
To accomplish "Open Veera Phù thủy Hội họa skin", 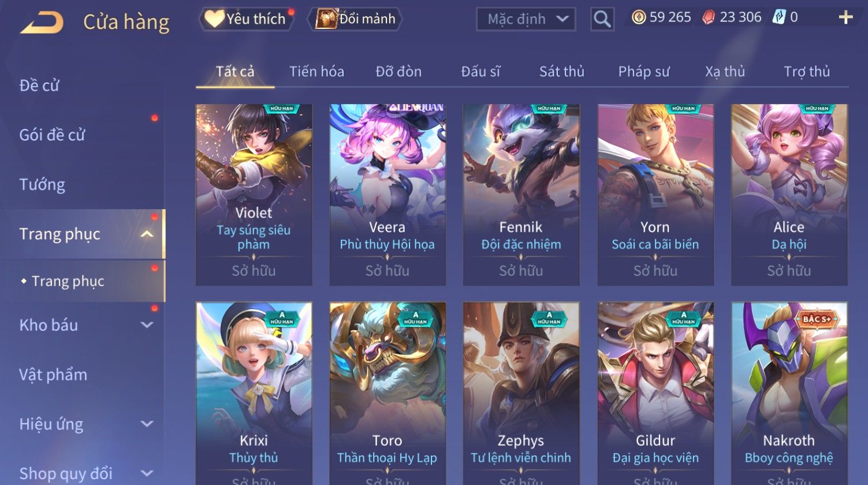I will 388,195.
